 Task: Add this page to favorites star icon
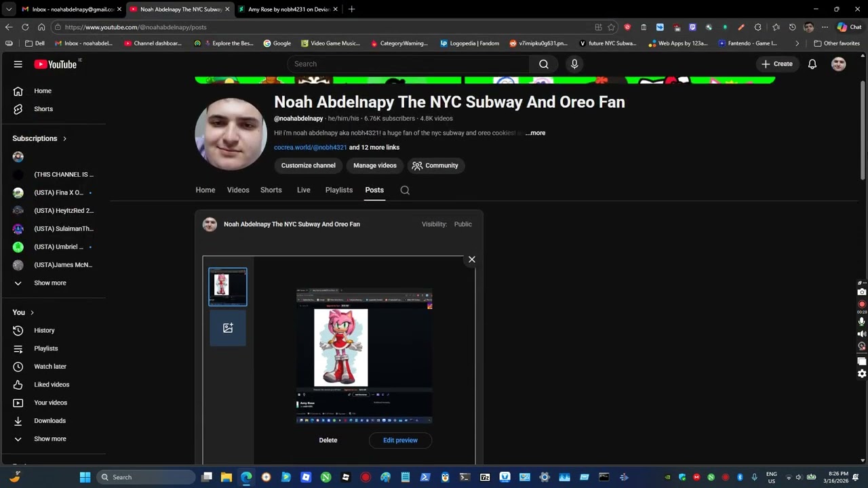(x=611, y=27)
